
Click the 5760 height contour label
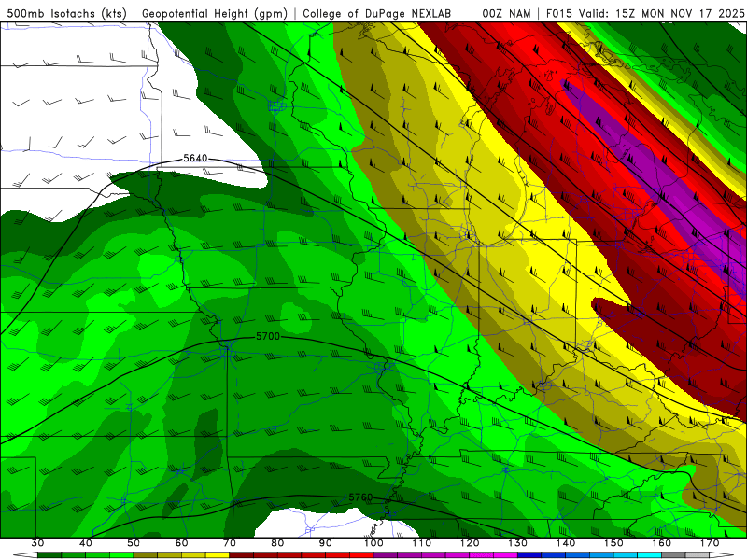pyautogui.click(x=360, y=497)
